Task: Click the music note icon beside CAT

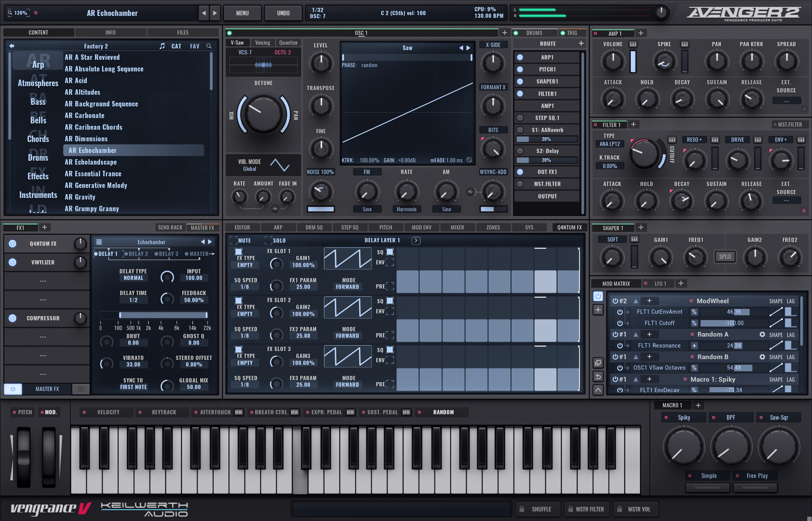Action: point(162,46)
